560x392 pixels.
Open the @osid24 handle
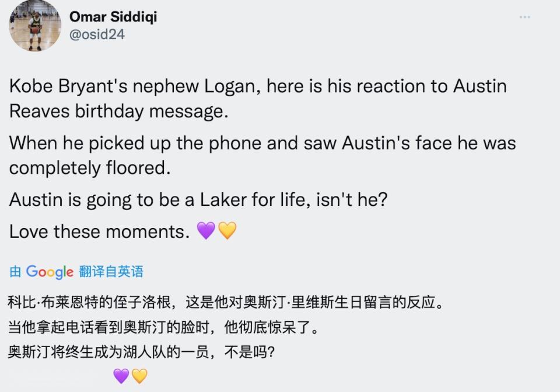[x=97, y=34]
